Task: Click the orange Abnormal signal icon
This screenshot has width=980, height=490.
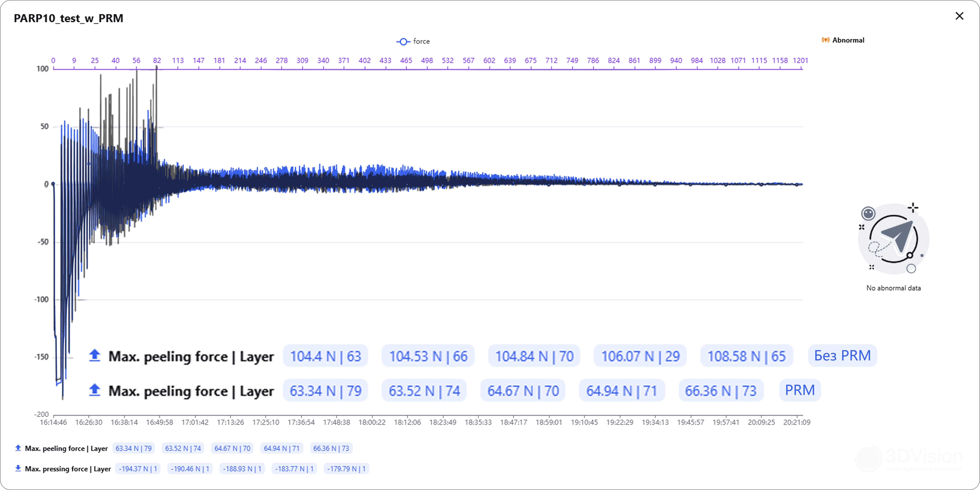Action: point(825,40)
